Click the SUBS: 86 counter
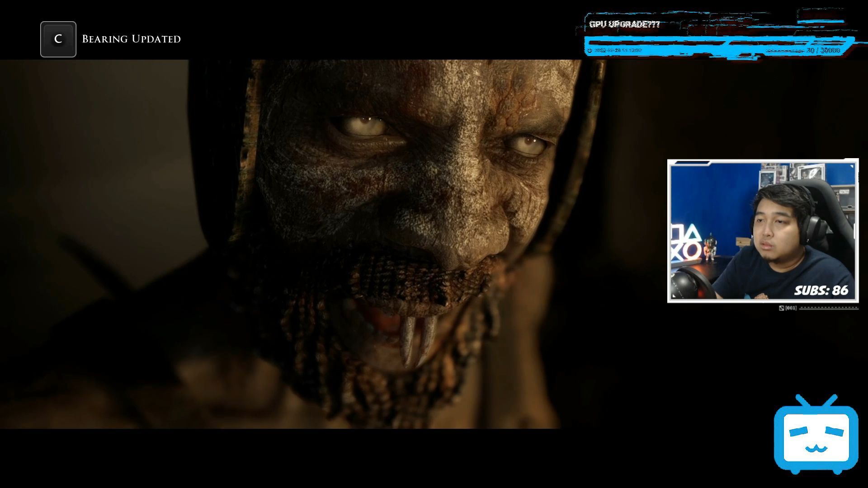Image resolution: width=868 pixels, height=488 pixels. (x=821, y=291)
